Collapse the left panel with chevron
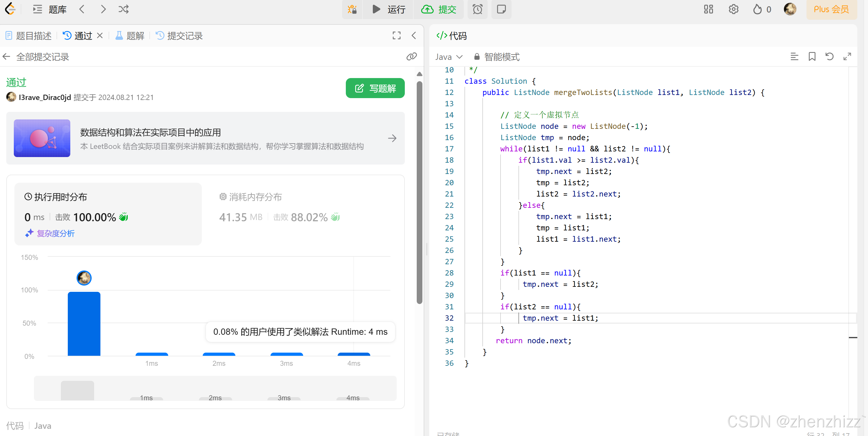 414,36
